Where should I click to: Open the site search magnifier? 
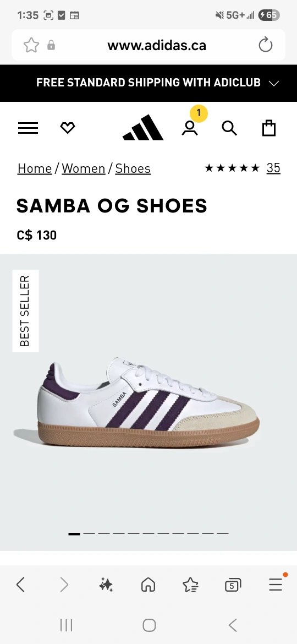(229, 128)
